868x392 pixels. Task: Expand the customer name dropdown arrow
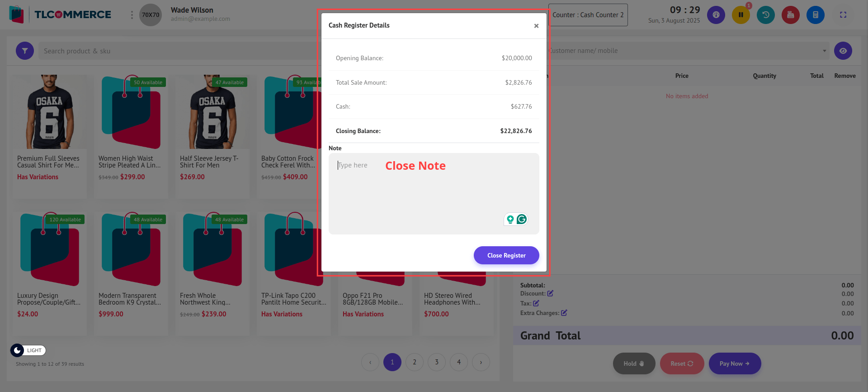(824, 51)
